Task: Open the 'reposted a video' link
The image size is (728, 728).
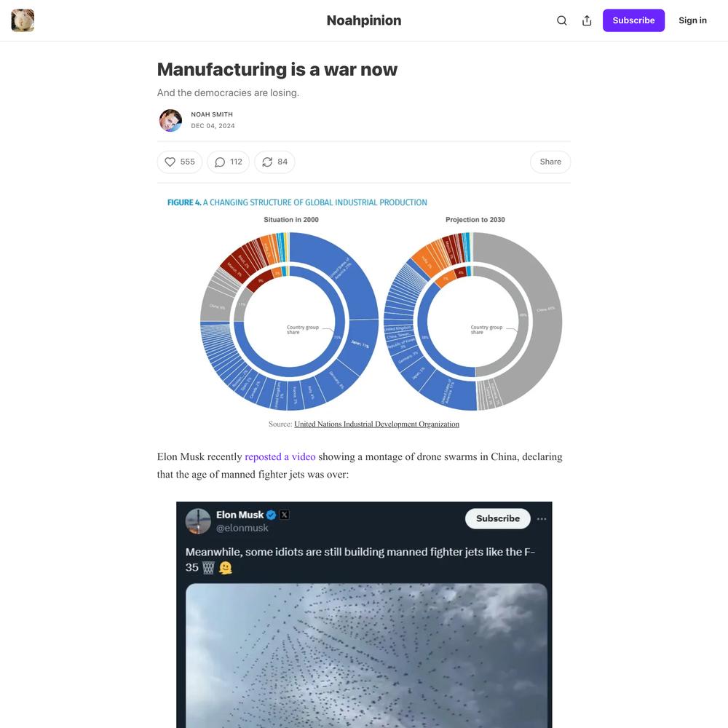Action: click(x=280, y=457)
